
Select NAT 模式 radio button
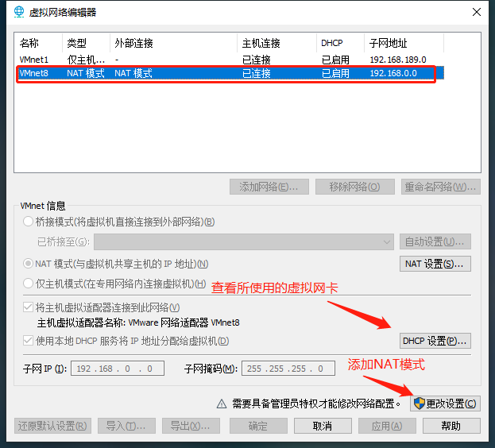click(28, 264)
